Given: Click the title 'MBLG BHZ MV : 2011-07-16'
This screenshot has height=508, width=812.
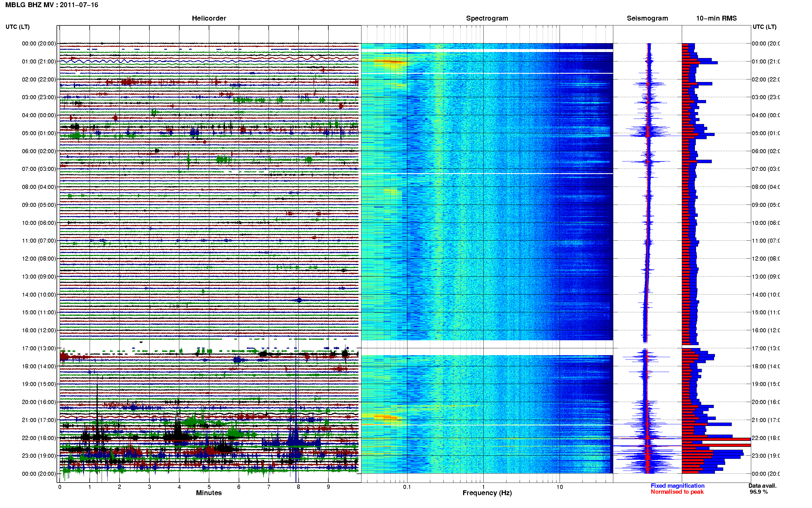Looking at the screenshot, I should (x=52, y=5).
